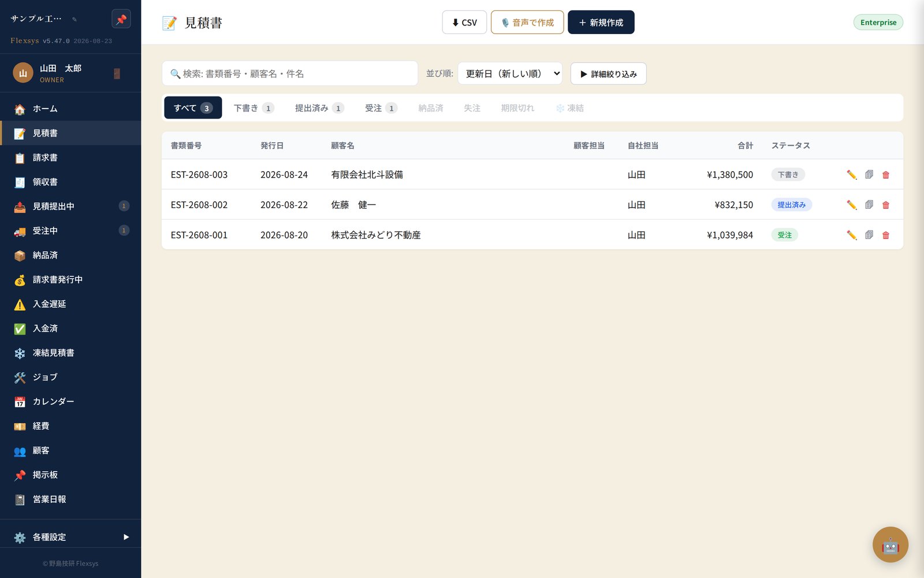Click the 新規作成 button

(x=601, y=23)
